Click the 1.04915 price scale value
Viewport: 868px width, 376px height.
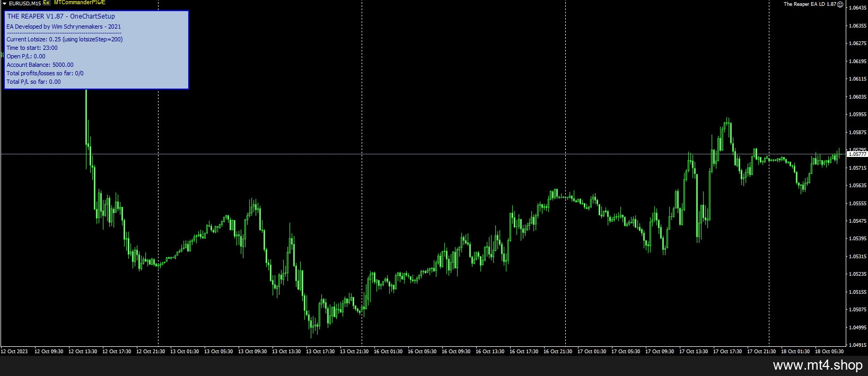(857, 345)
